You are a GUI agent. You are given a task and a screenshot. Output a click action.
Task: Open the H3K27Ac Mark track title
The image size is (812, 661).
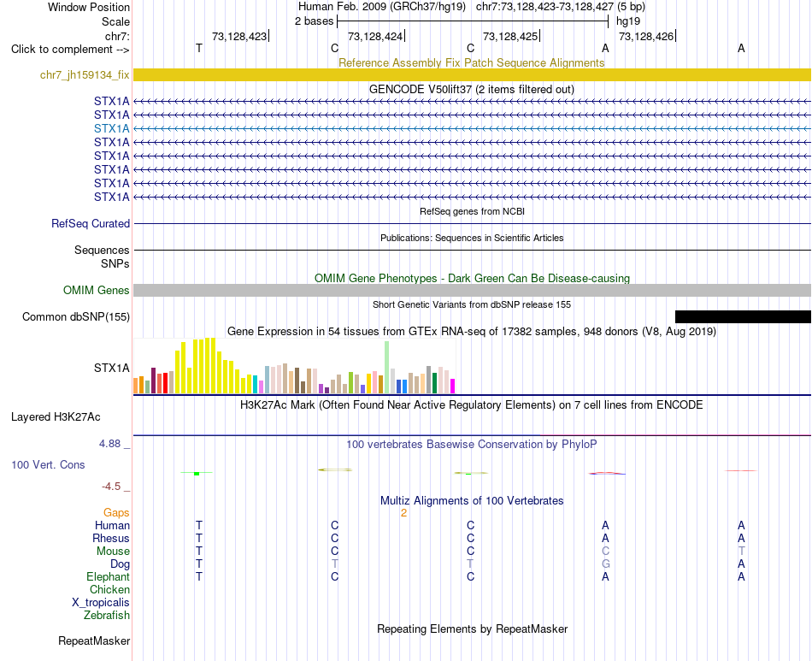(x=472, y=405)
